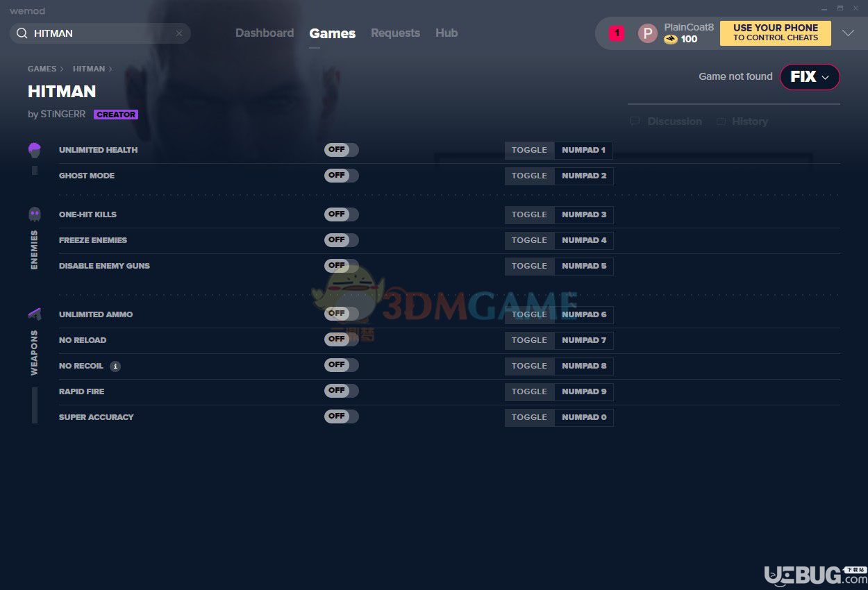868x590 pixels.
Task: Click the "SUPER ACCURACY" cheat name
Action: [x=97, y=417]
